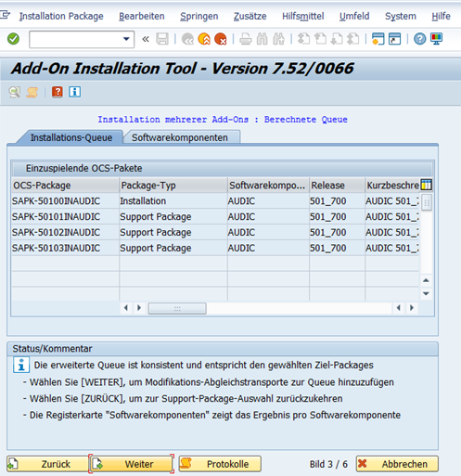
Task: Click the green Enter checkmark icon
Action: click(13, 39)
